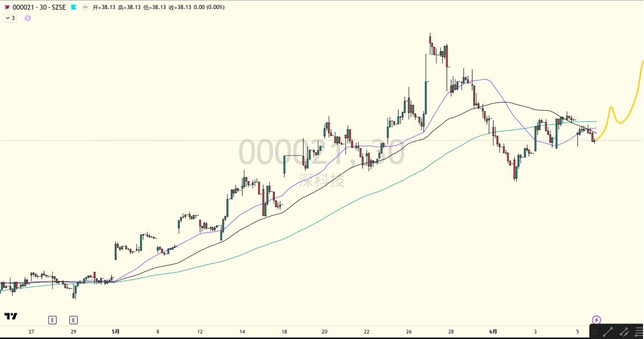Click the cyan flag icon beside SZSE
This screenshot has width=644, height=339.
click(x=74, y=8)
